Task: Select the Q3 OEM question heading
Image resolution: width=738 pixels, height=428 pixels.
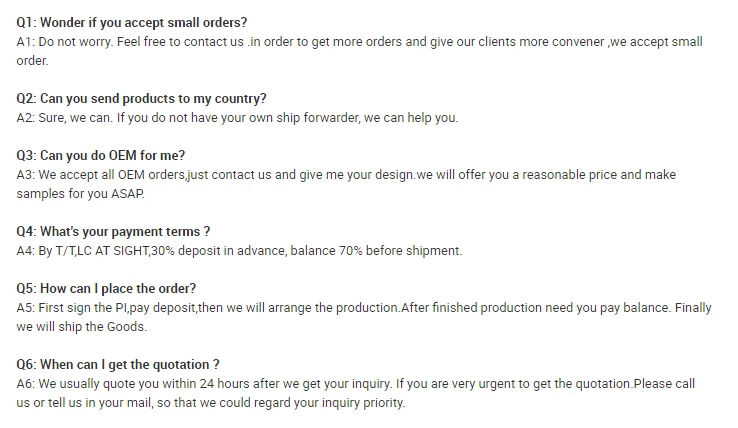Action: 101,155
